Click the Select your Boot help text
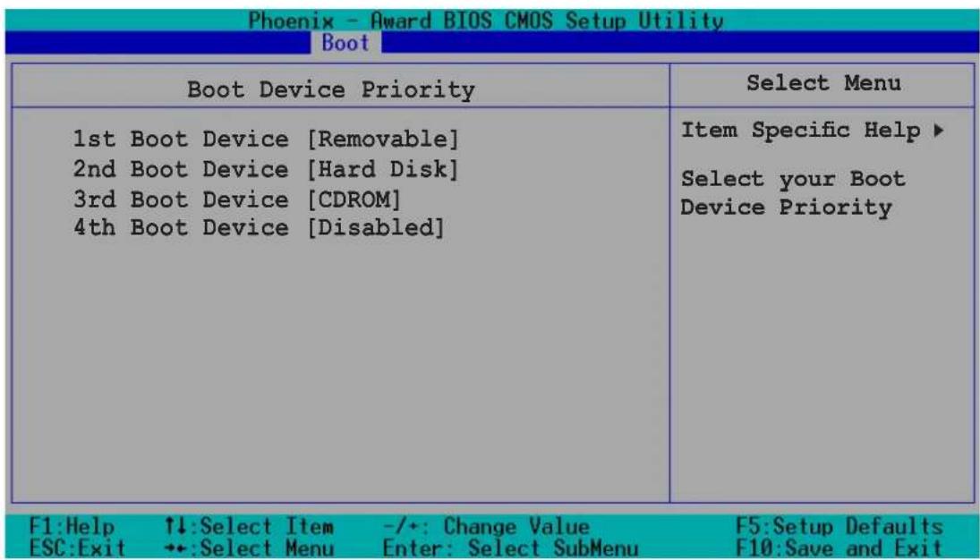Image resolution: width=980 pixels, height=560 pixels. (x=792, y=193)
